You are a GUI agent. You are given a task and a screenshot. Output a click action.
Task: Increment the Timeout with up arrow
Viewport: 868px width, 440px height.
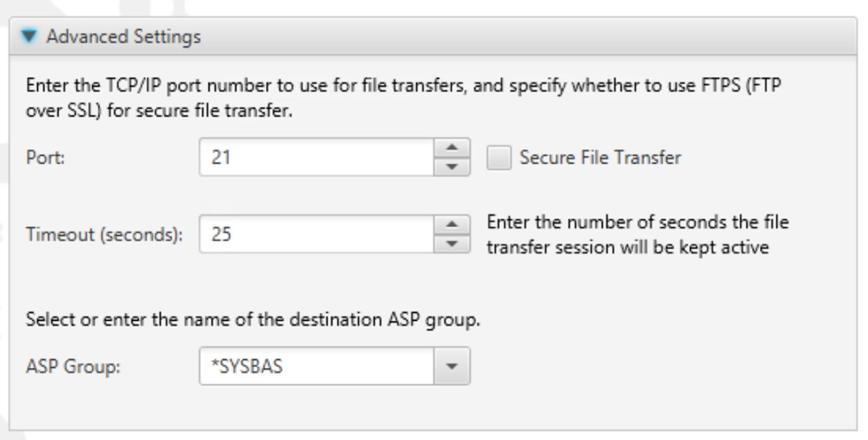(x=452, y=225)
